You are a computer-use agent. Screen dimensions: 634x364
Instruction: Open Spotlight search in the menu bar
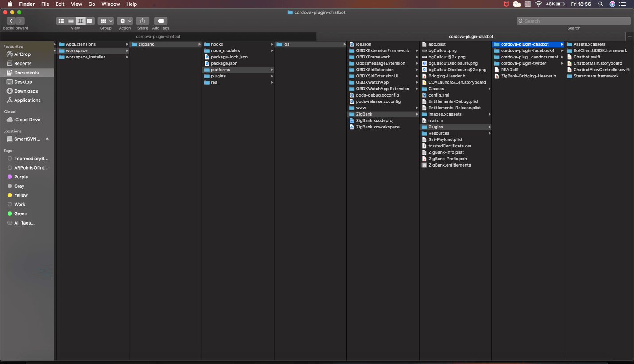[x=600, y=4]
